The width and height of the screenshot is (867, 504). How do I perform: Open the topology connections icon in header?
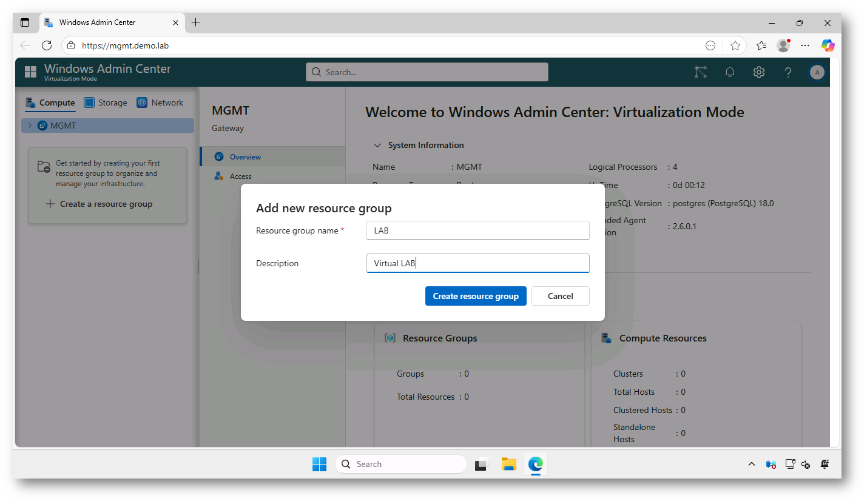[x=701, y=72]
